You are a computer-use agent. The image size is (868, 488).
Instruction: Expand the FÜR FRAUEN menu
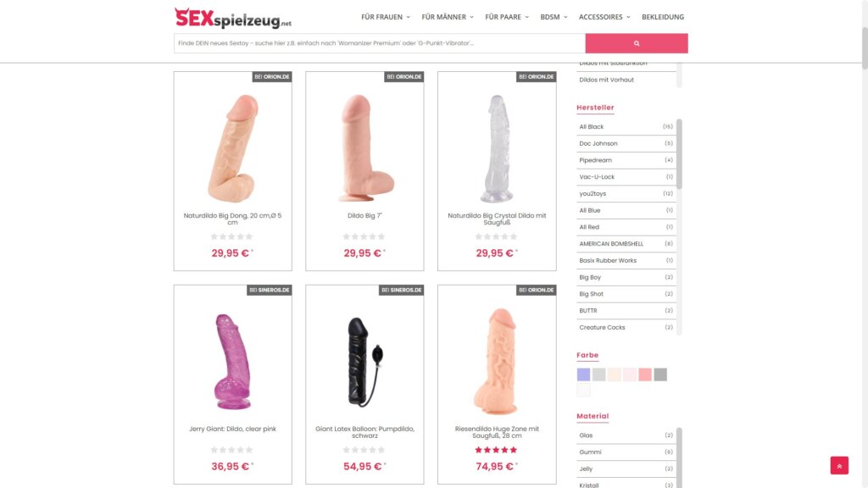coord(386,17)
